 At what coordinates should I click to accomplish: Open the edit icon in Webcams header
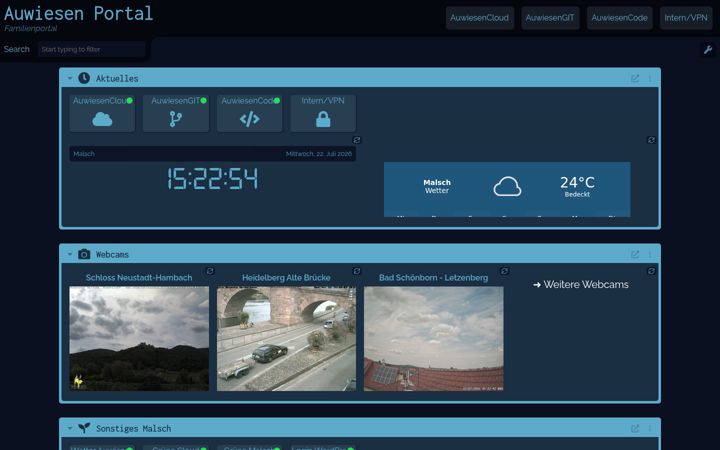[635, 254]
